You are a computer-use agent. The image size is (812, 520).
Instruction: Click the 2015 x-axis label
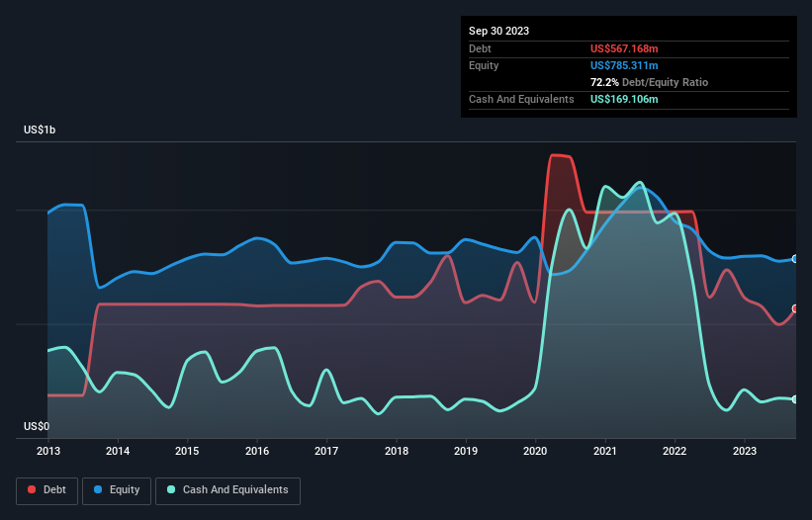pyautogui.click(x=187, y=451)
